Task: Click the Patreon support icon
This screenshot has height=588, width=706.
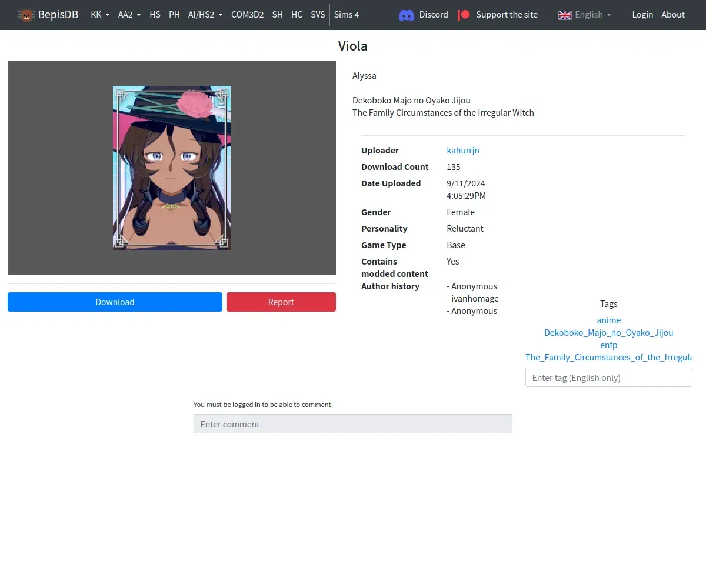Action: [464, 15]
